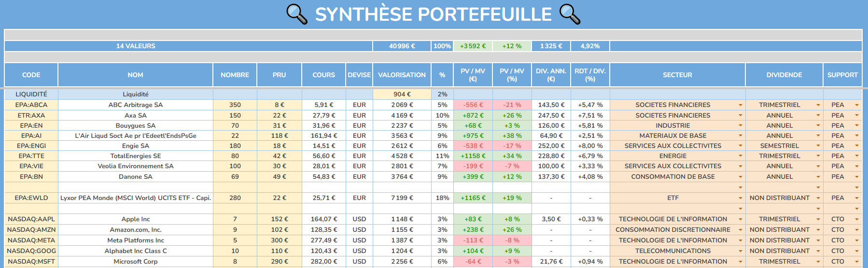868x268 pixels.
Task: Select the Lyxor PEA Monde ETF name cell
Action: [x=136, y=198]
